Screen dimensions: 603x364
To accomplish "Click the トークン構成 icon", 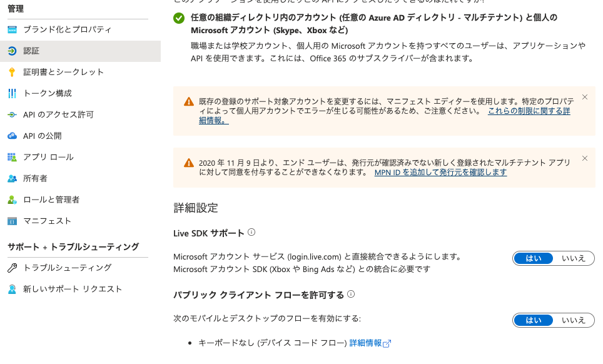I will click(14, 94).
